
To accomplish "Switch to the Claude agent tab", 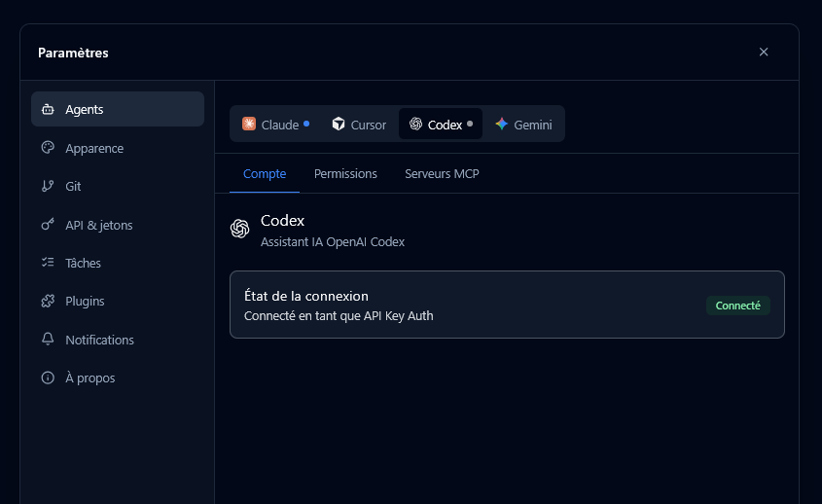I will [275, 124].
